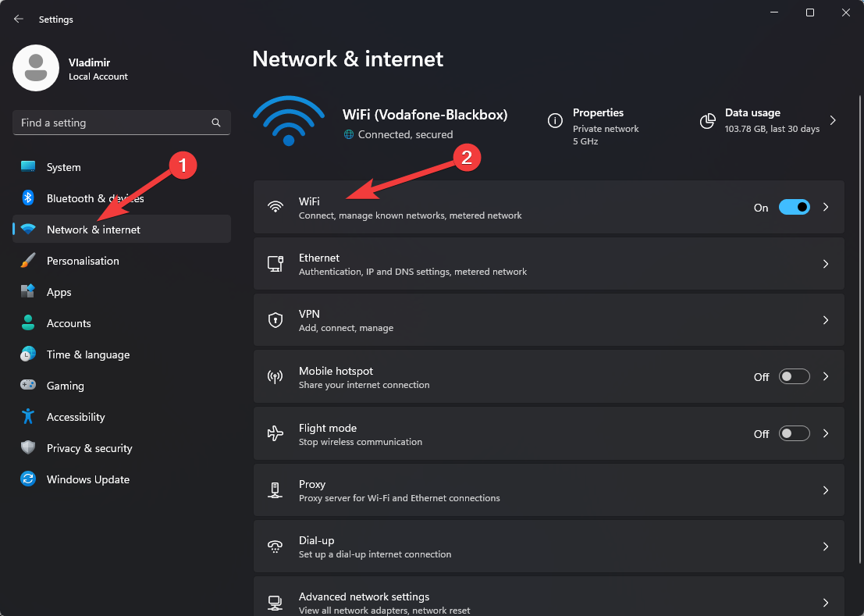This screenshot has width=864, height=616.
Task: Turn off the WiFi toggle
Action: point(795,208)
